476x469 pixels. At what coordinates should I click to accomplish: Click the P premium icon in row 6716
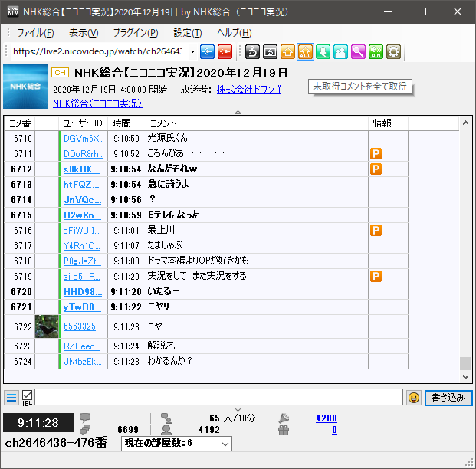[376, 231]
